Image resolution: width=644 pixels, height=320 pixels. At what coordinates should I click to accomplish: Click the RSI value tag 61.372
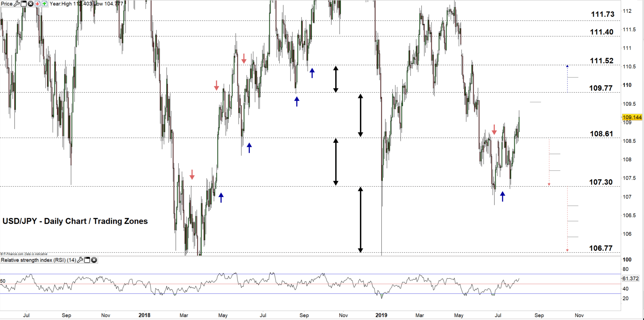click(x=630, y=278)
